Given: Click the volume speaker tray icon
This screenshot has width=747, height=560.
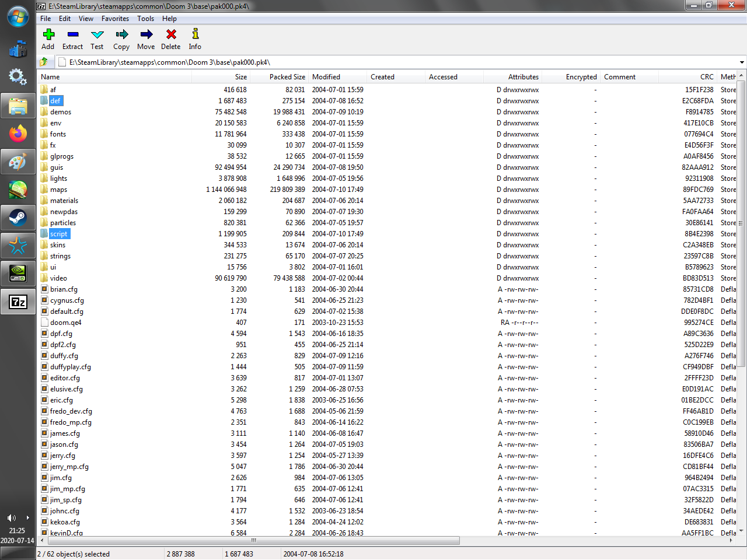Looking at the screenshot, I should 11,518.
